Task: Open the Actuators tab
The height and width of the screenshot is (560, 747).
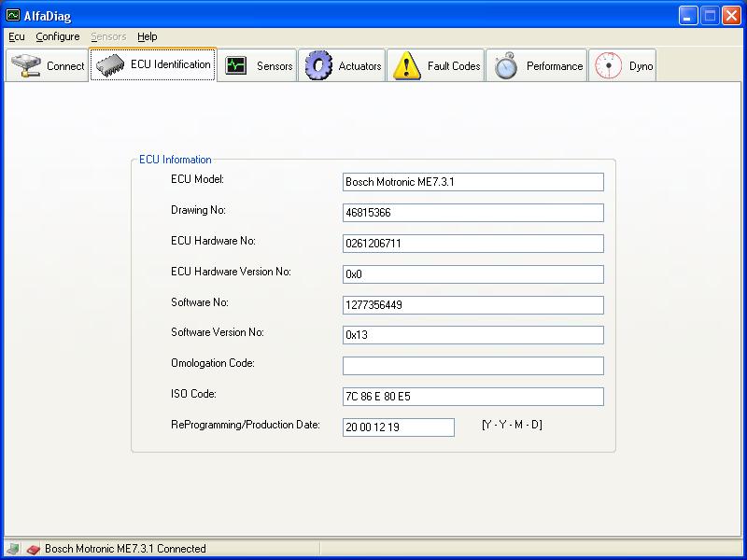Action: pyautogui.click(x=342, y=65)
